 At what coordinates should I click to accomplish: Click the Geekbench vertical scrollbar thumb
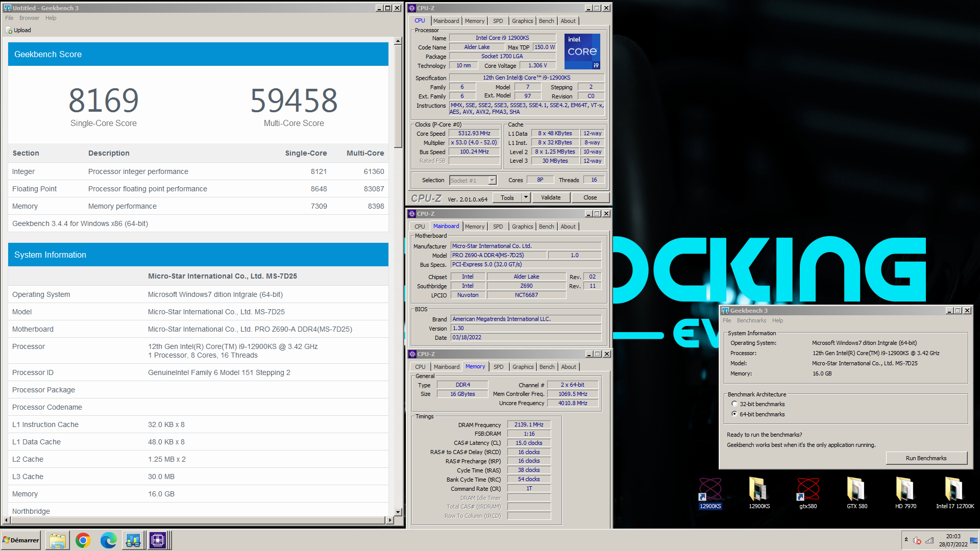pyautogui.click(x=398, y=96)
